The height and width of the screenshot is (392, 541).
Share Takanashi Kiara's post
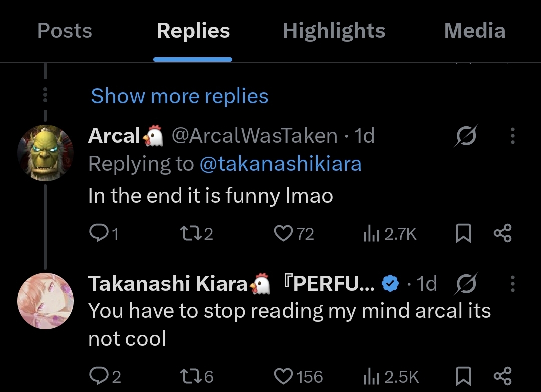point(502,376)
